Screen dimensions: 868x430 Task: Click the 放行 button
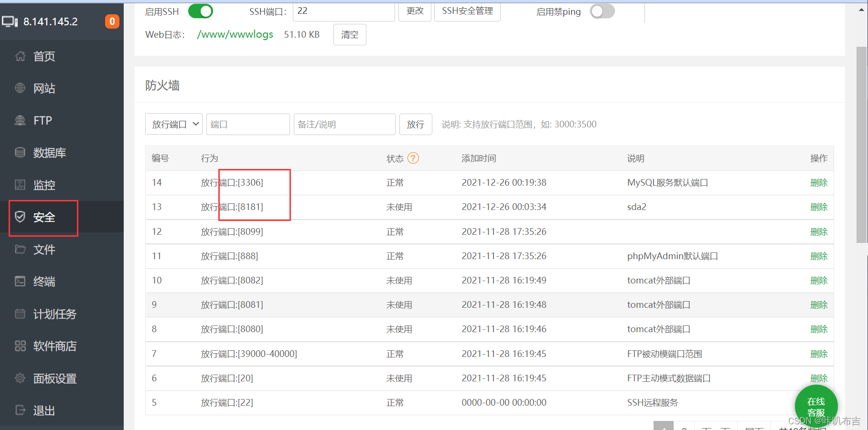tap(416, 124)
